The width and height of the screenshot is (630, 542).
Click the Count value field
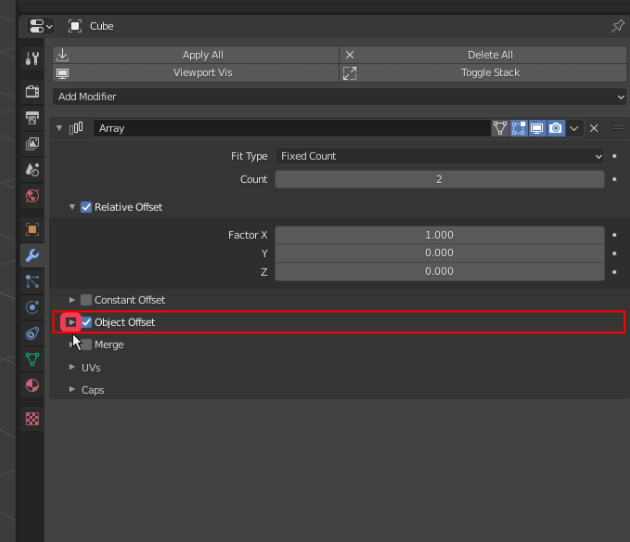pos(440,179)
